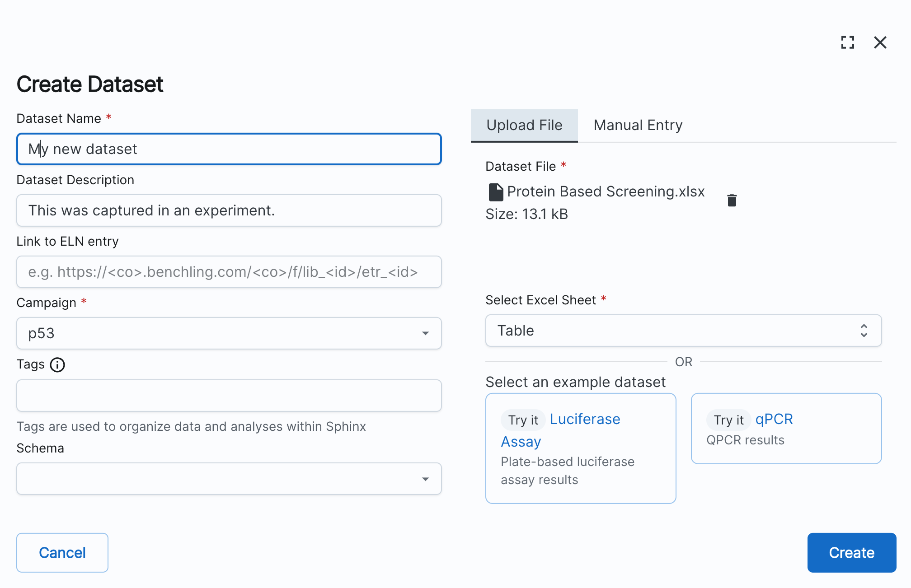Click the Dataset Name field containing My new dataset
The height and width of the screenshot is (588, 911).
(229, 149)
